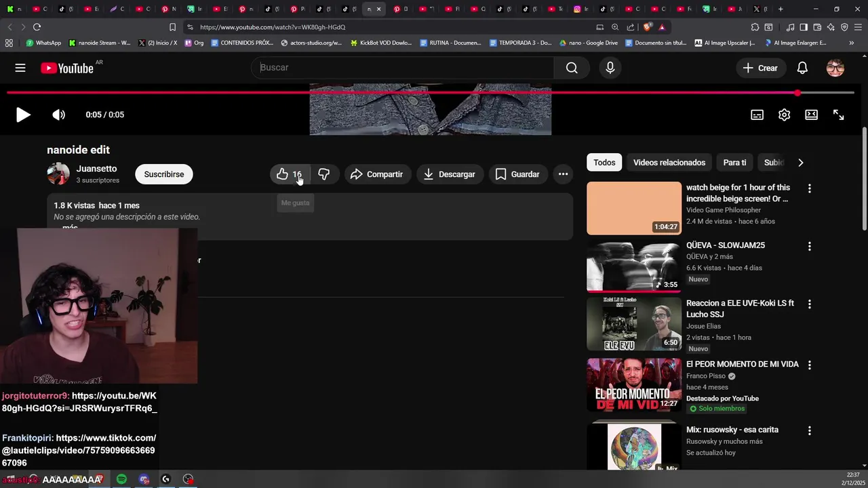
Task: Open the nanoide Stream bookmark
Action: tap(100, 43)
